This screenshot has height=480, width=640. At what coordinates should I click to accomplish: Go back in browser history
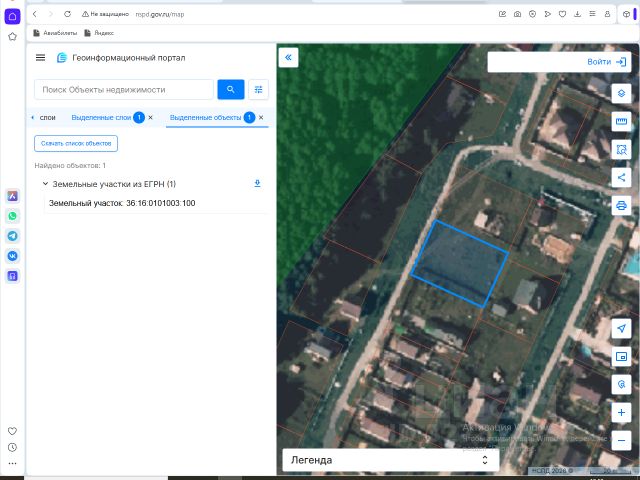coord(35,14)
